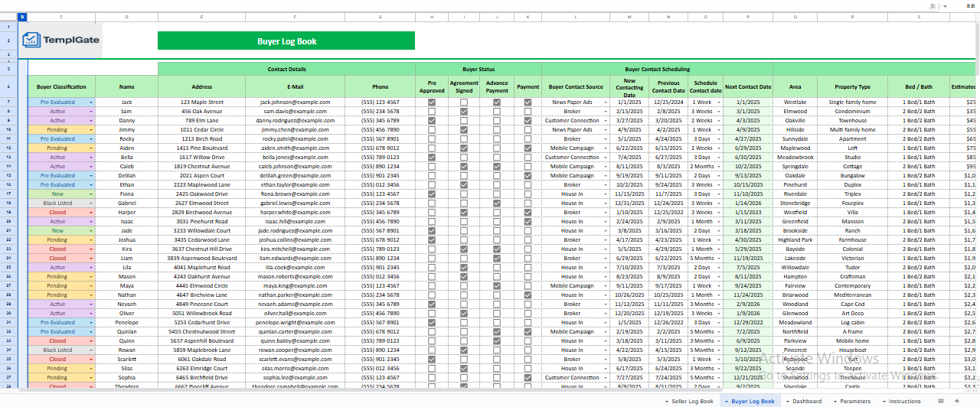Add a new sheet with plus icon

click(956, 401)
